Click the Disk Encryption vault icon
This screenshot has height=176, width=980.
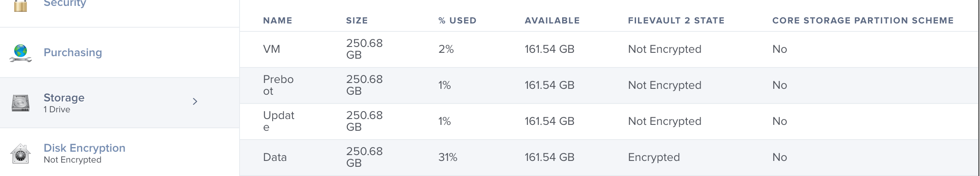coord(21,153)
